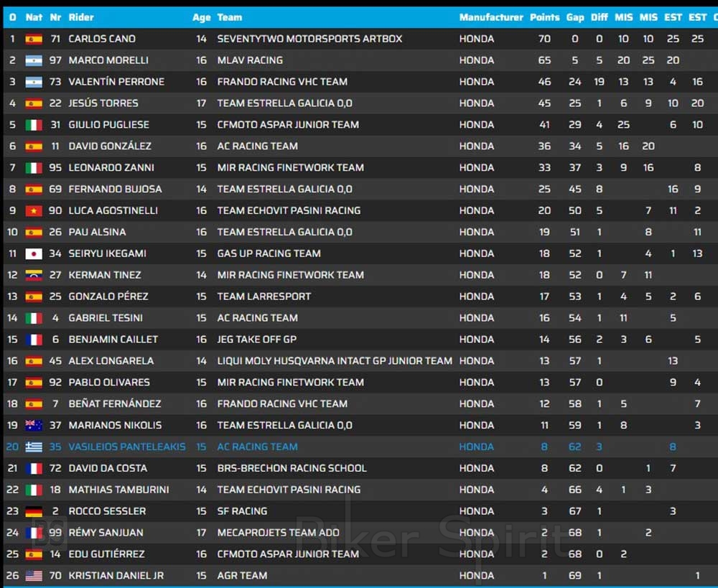The image size is (718, 588).
Task: Select the highlighted Vasileios Panteleakis rider name
Action: tap(126, 447)
